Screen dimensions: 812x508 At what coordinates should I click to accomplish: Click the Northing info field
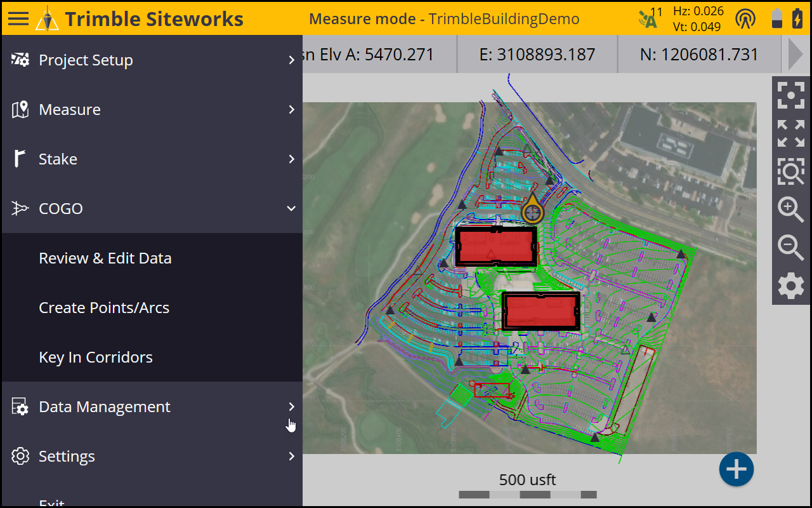click(699, 54)
